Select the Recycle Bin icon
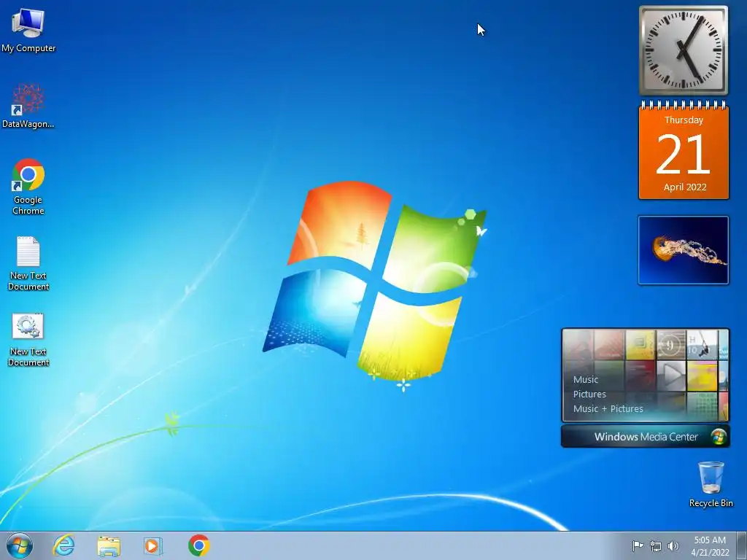Image resolution: width=747 pixels, height=560 pixels. pos(711,484)
